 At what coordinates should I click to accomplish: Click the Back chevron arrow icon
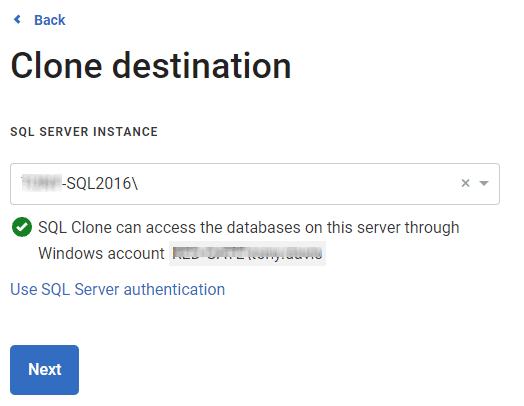point(17,20)
